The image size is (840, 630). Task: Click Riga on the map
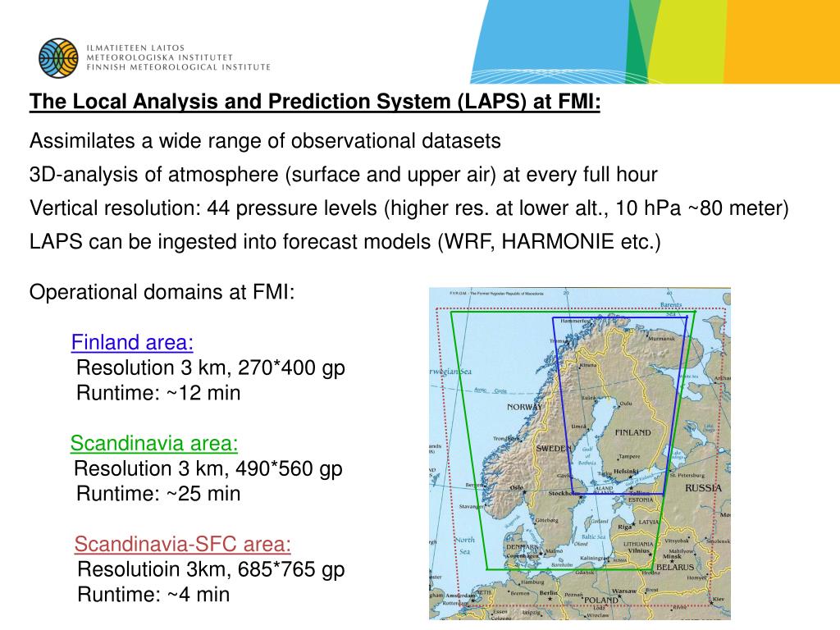[625, 527]
